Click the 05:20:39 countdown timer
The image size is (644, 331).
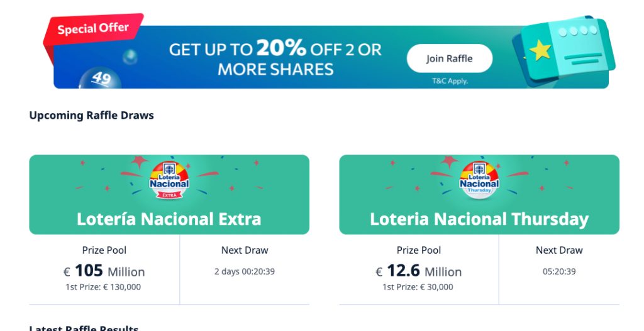click(x=559, y=271)
